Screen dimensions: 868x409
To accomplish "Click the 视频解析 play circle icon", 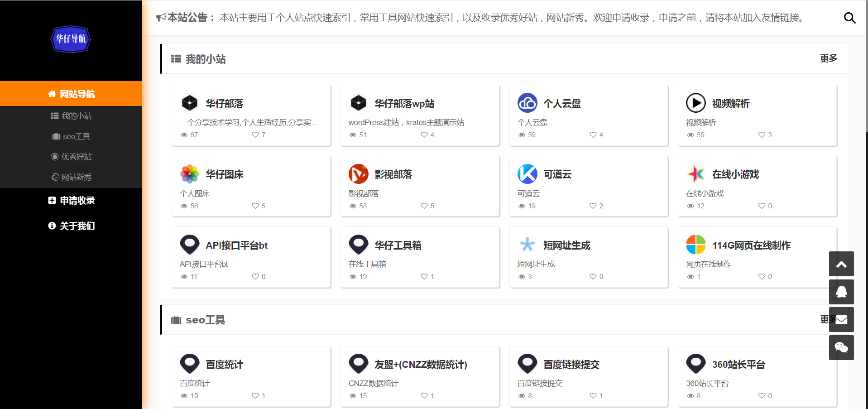I will pos(696,103).
